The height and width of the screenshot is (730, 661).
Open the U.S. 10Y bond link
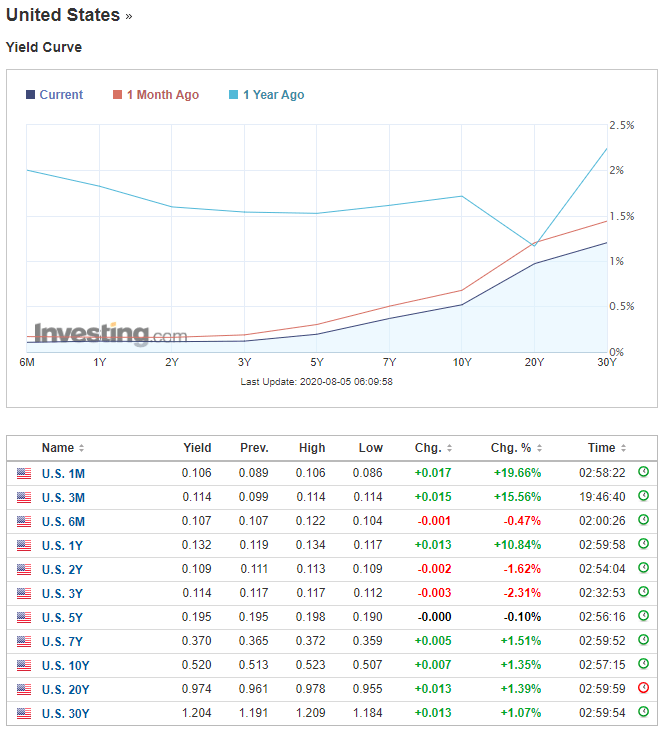(66, 665)
